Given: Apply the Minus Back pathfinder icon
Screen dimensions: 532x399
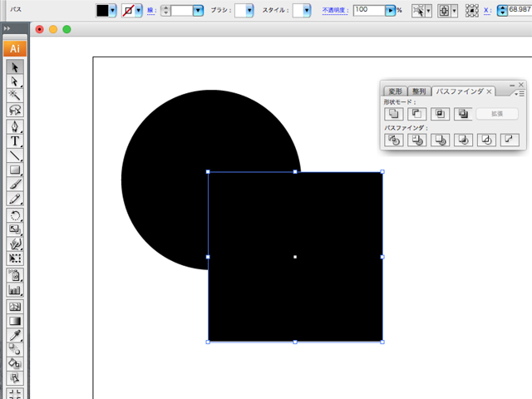Looking at the screenshot, I should [510, 140].
